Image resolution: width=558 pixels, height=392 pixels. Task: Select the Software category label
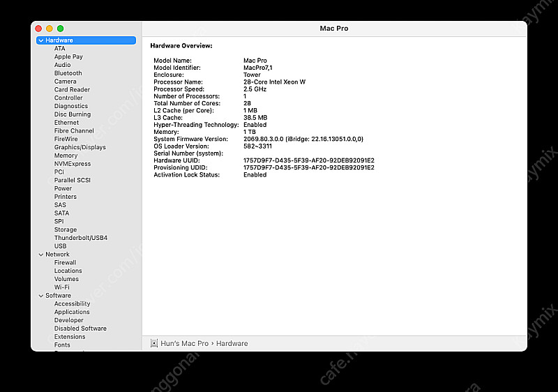(58, 296)
